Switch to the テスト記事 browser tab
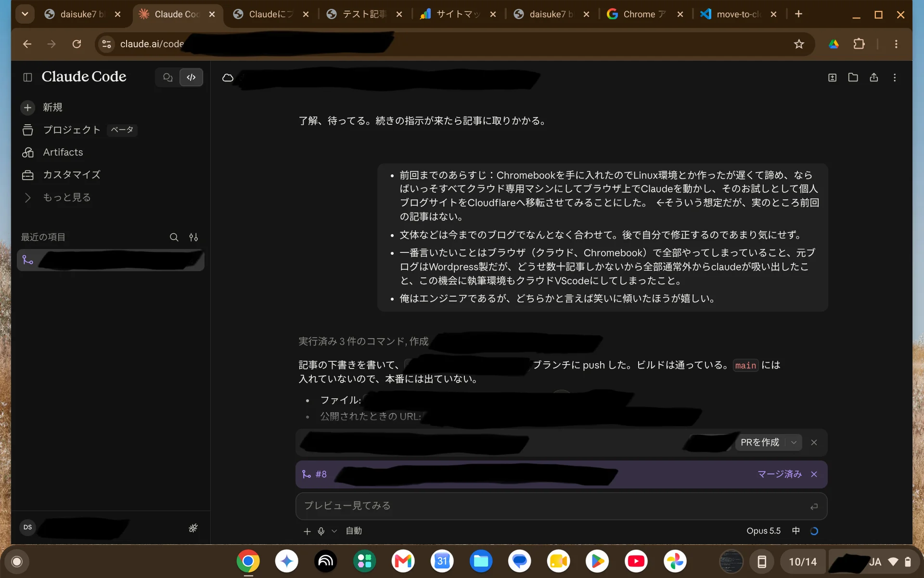 364,14
